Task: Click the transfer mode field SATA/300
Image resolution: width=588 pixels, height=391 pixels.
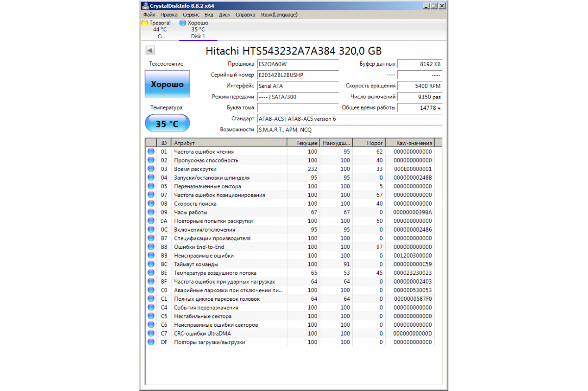Action: click(x=297, y=97)
